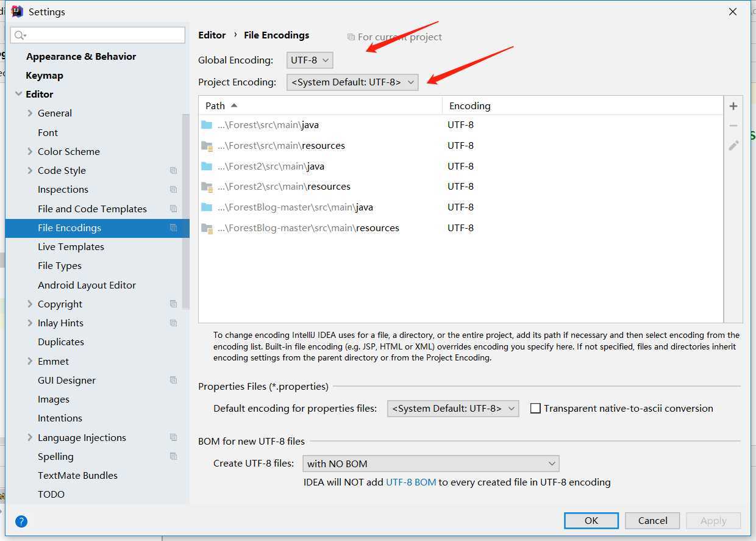Expand the Color Scheme tree node

(30, 151)
